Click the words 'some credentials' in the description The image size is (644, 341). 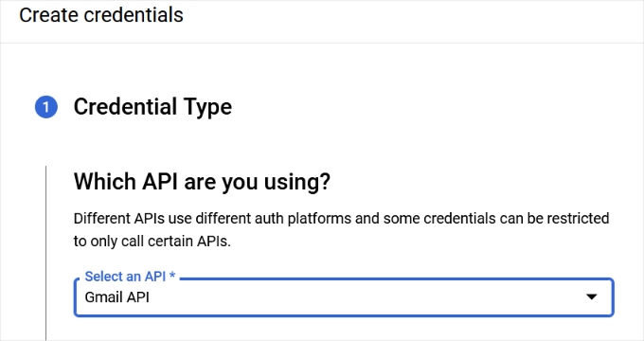[x=439, y=218]
